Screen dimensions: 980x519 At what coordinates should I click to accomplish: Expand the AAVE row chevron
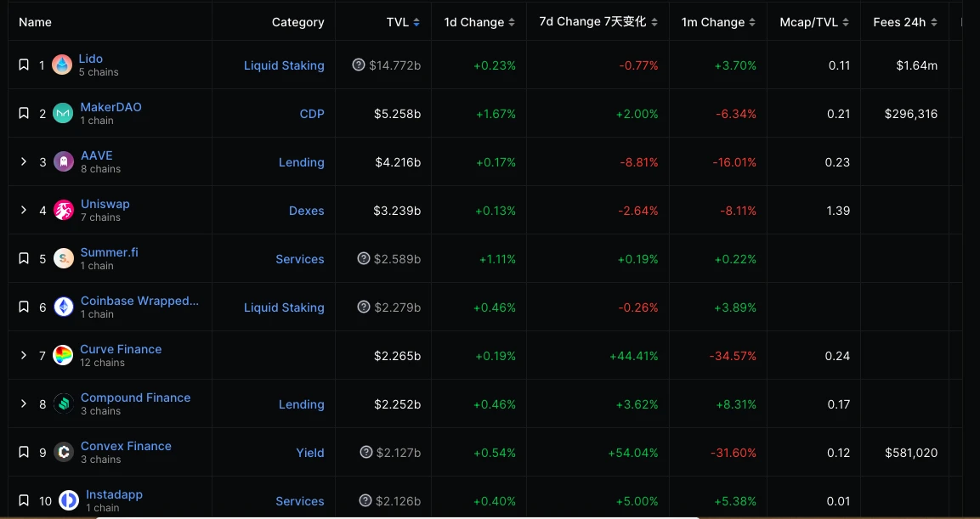[x=24, y=162]
